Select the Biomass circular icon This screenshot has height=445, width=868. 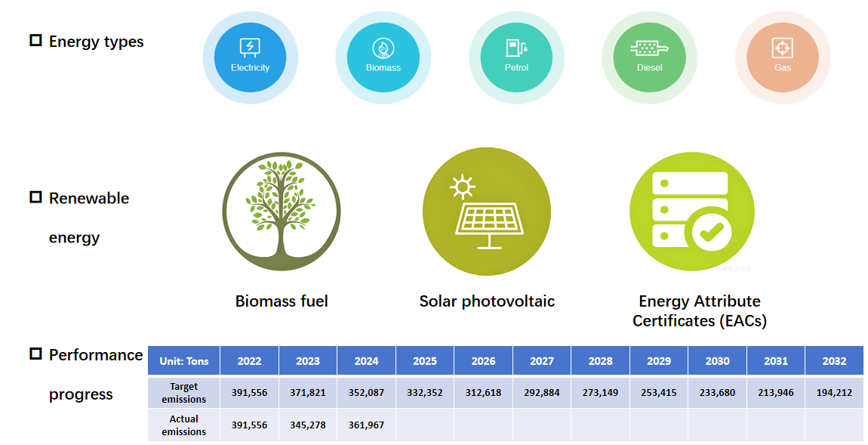pos(383,58)
